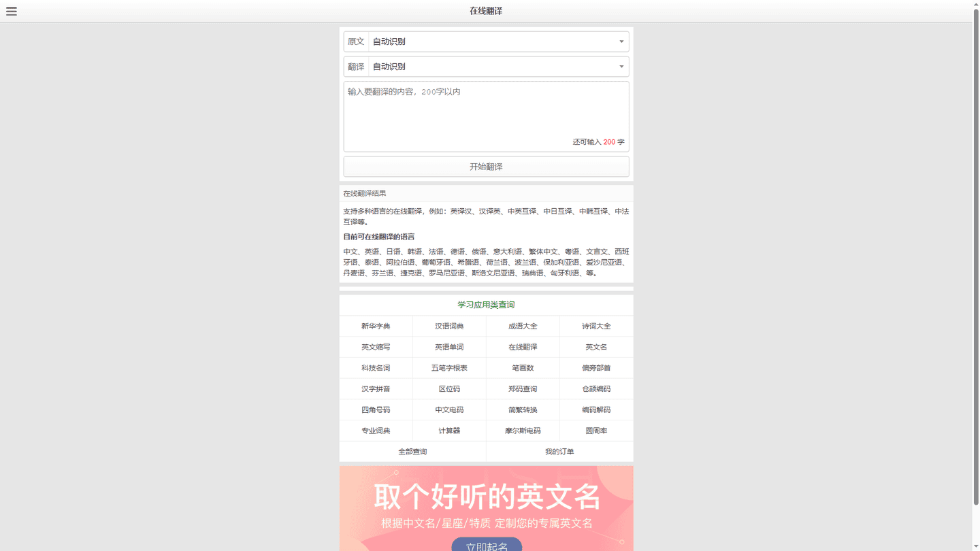Image resolution: width=980 pixels, height=551 pixels.
Task: Select 在线翻译 in the tools grid
Action: coord(523,347)
